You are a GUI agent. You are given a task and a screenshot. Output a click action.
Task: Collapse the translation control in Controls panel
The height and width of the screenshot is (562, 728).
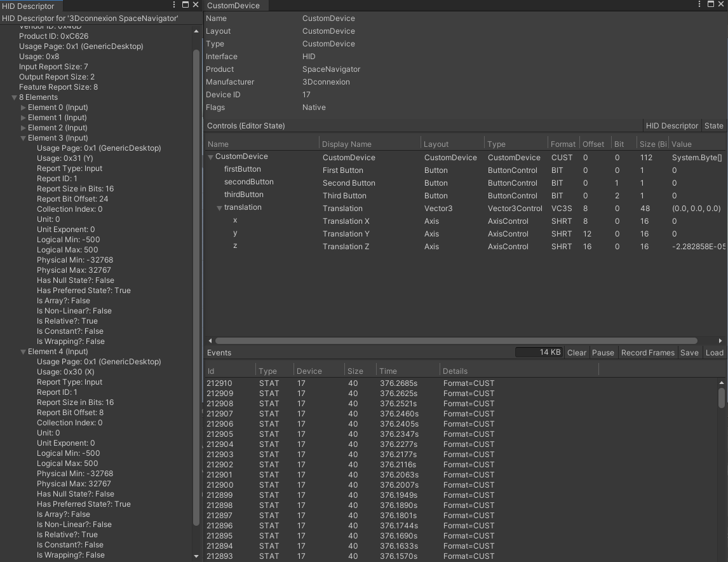(x=219, y=208)
